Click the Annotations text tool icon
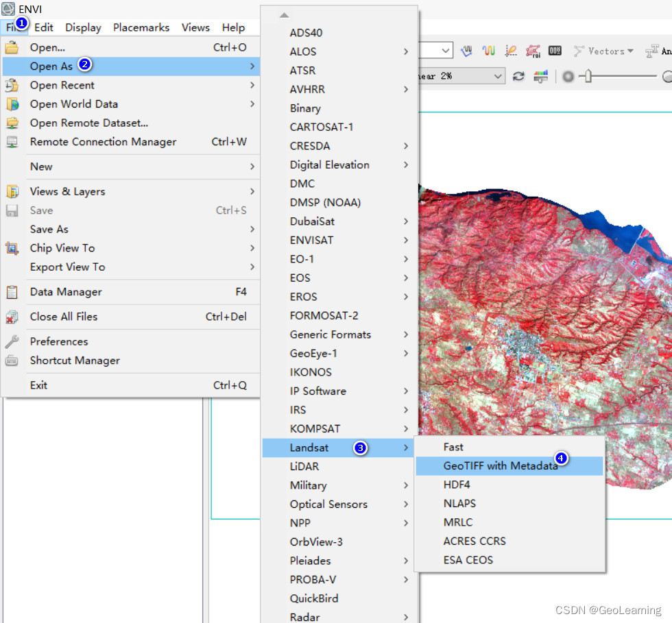The image size is (672, 623). click(x=652, y=51)
